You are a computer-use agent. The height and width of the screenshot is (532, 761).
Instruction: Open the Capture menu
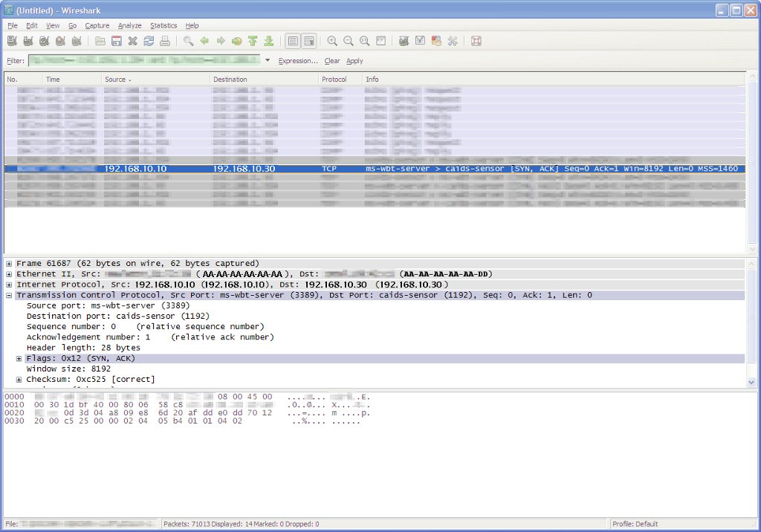(x=97, y=26)
